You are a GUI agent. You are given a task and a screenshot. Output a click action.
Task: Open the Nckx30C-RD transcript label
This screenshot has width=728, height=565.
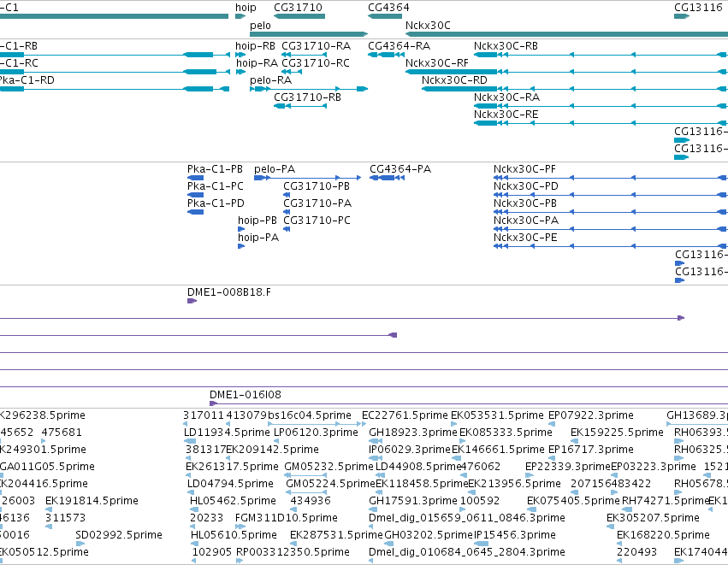coord(454,80)
